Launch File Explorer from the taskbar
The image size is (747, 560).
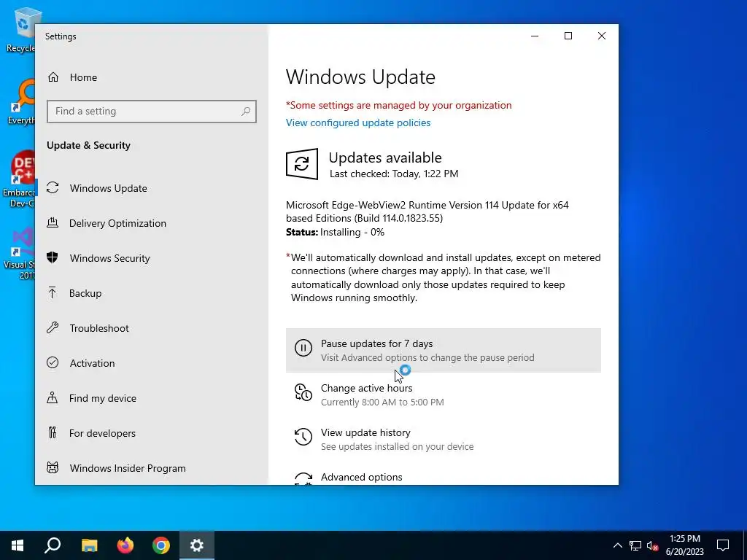89,545
